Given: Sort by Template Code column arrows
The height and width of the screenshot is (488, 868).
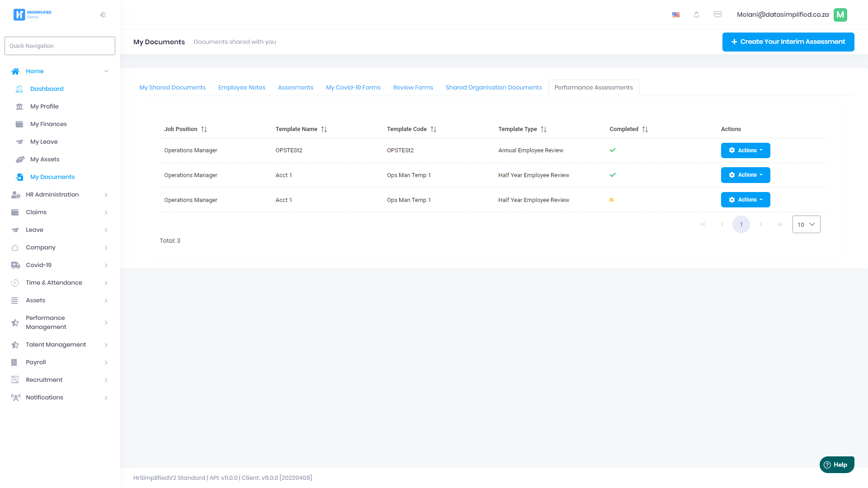Looking at the screenshot, I should 434,129.
